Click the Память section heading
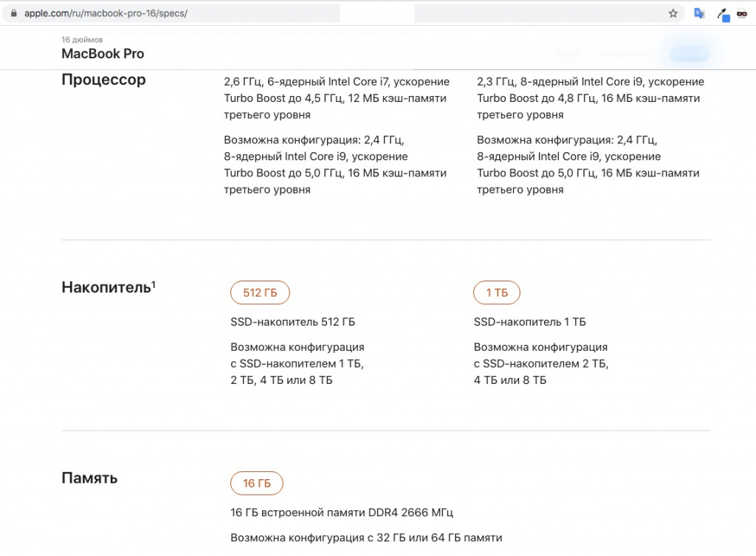The height and width of the screenshot is (556, 756). 89,478
